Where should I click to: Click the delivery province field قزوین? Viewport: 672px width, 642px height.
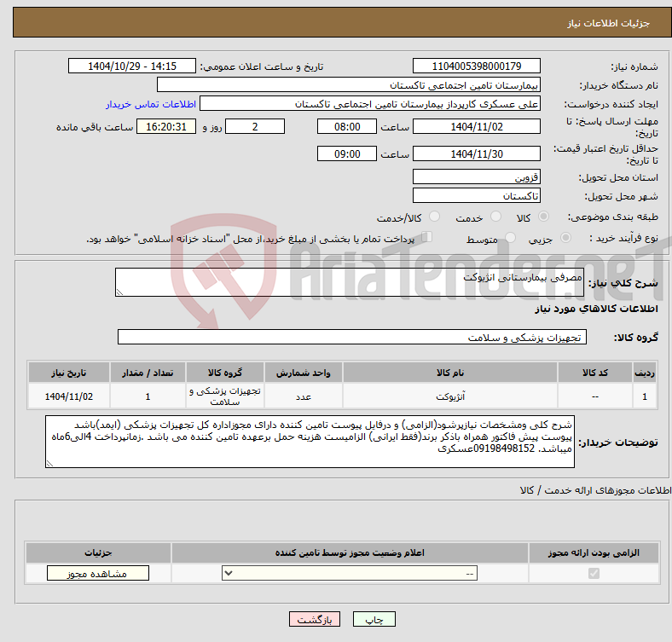476,176
